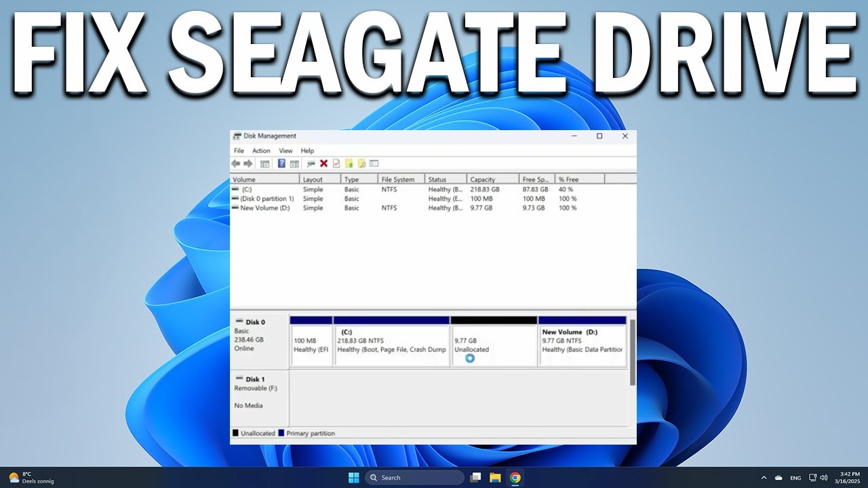
Task: Click the ENG language indicator
Action: (795, 478)
